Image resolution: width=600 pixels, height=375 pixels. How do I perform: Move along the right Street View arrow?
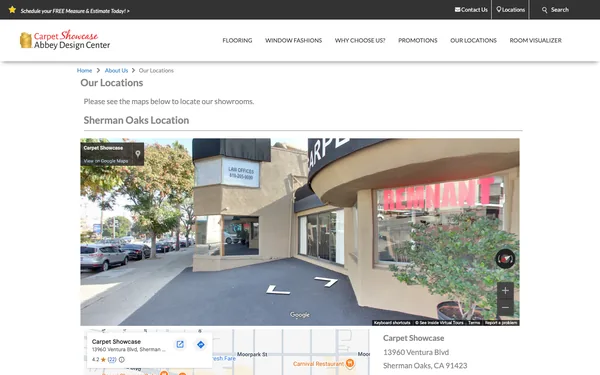(x=326, y=282)
